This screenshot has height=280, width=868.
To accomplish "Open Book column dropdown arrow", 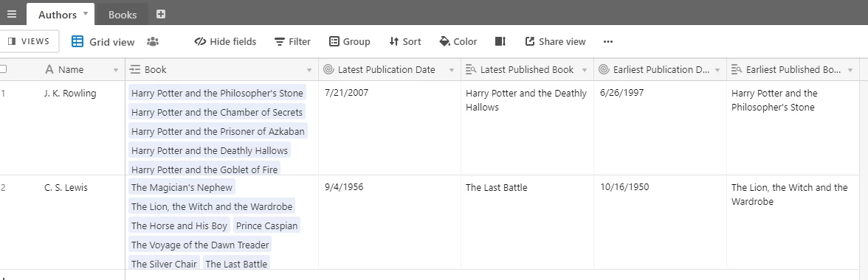I will click(309, 70).
